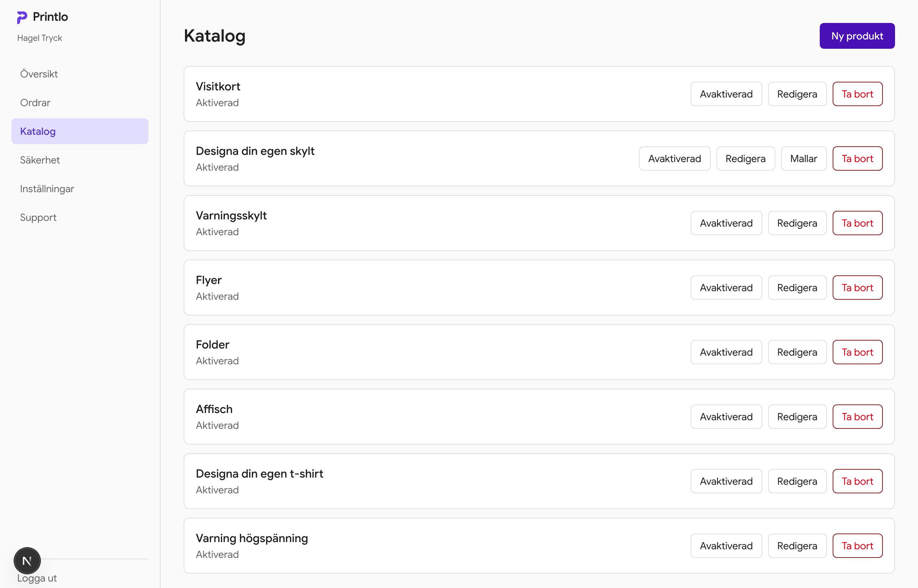
Task: Click the Katalog page heading
Action: 214,36
